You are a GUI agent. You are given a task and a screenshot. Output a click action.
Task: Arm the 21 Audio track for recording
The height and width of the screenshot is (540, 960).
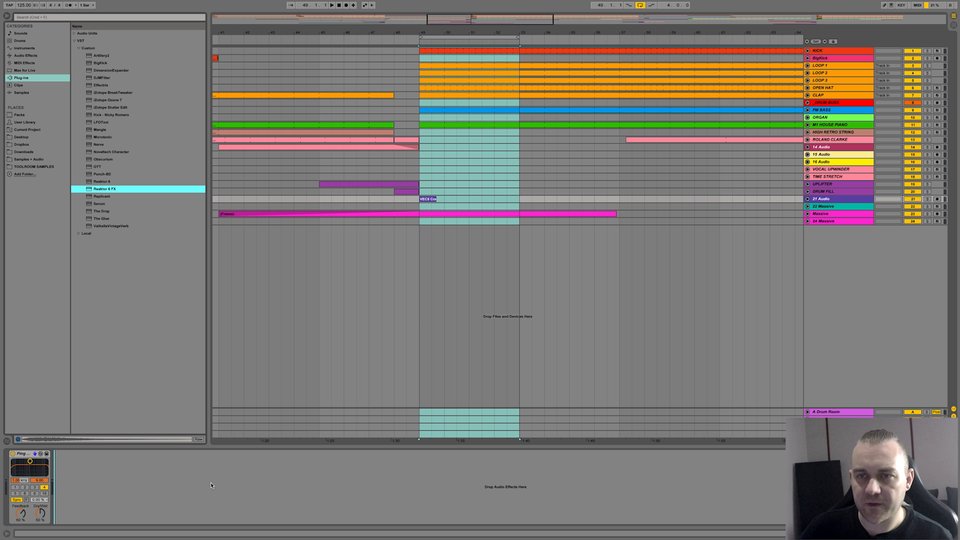937,199
